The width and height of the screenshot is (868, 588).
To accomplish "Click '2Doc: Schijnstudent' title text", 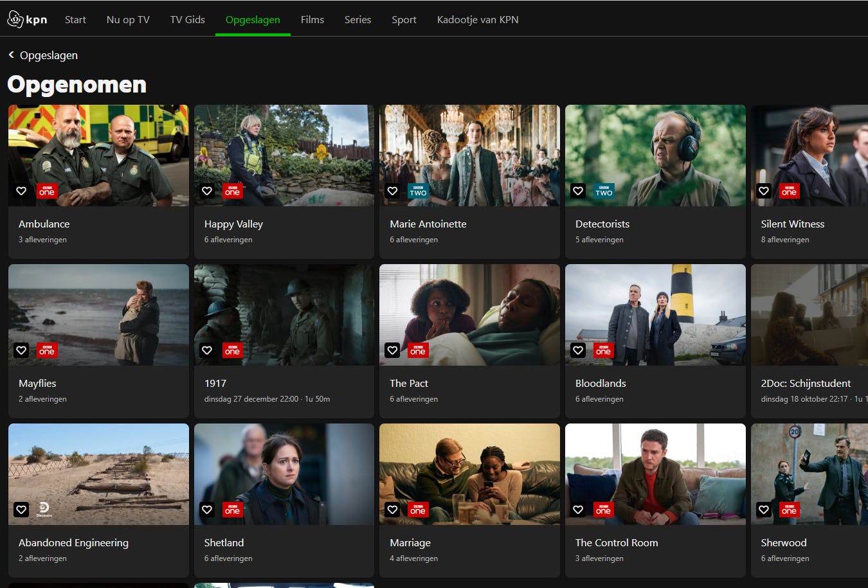I will (x=806, y=383).
